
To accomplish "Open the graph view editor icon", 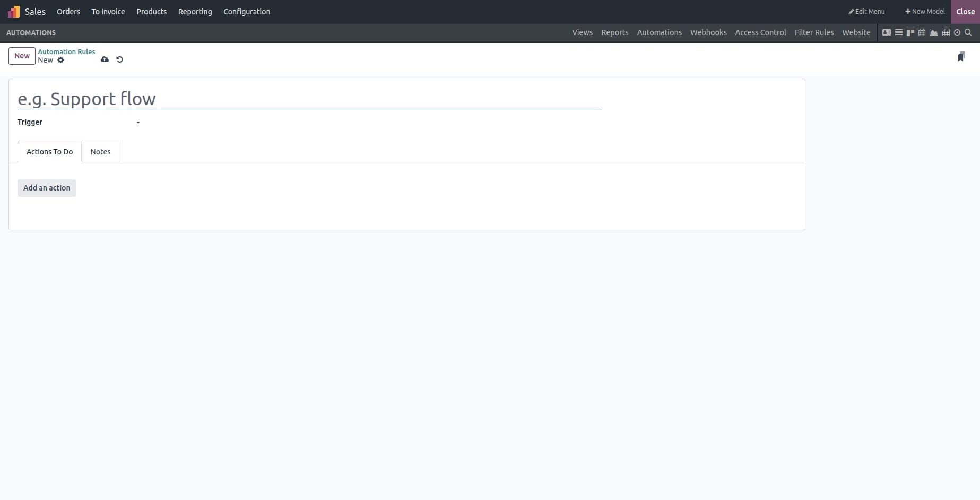I will [x=934, y=32].
